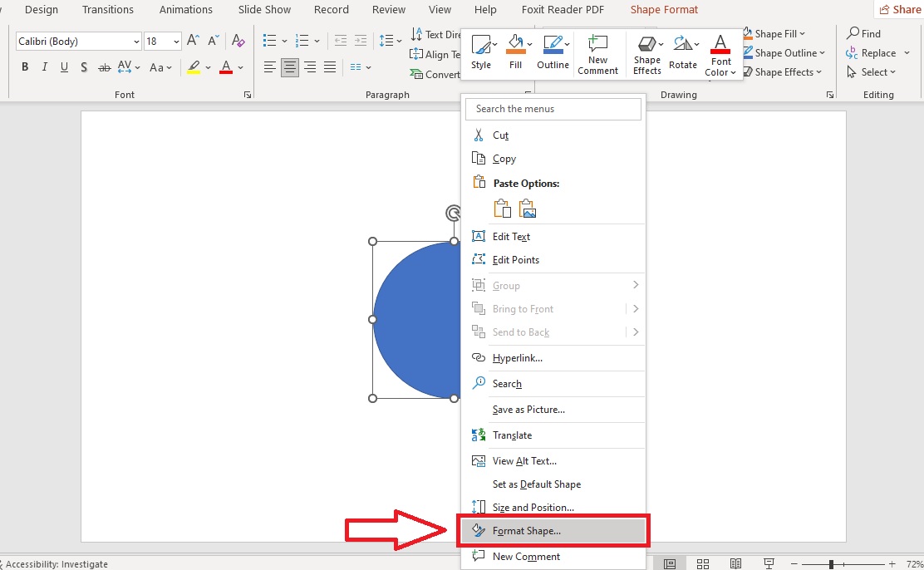
Task: Toggle italic formatting
Action: (44, 66)
